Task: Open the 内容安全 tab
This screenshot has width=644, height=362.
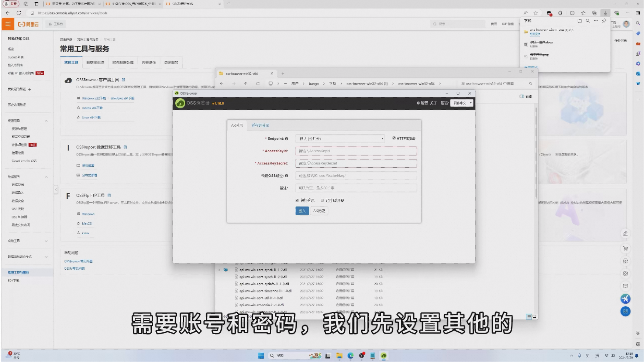Action: click(x=149, y=62)
